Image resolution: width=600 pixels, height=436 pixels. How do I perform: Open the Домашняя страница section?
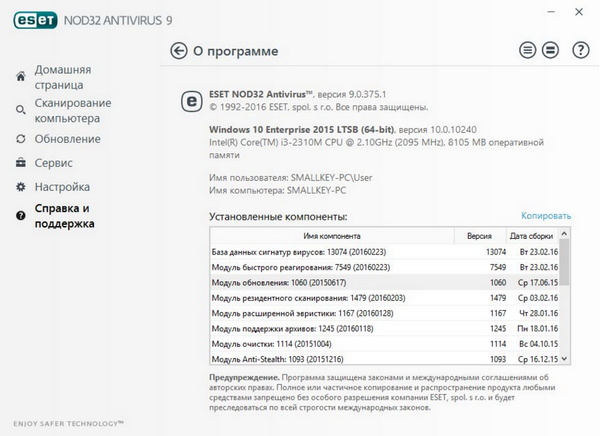(63, 77)
